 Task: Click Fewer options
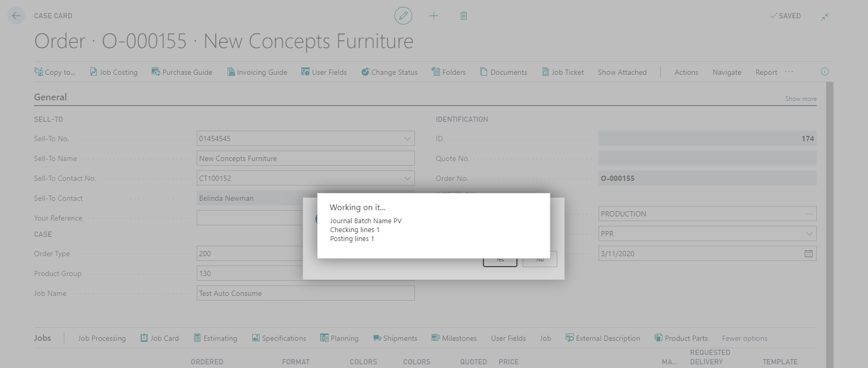[x=745, y=338]
